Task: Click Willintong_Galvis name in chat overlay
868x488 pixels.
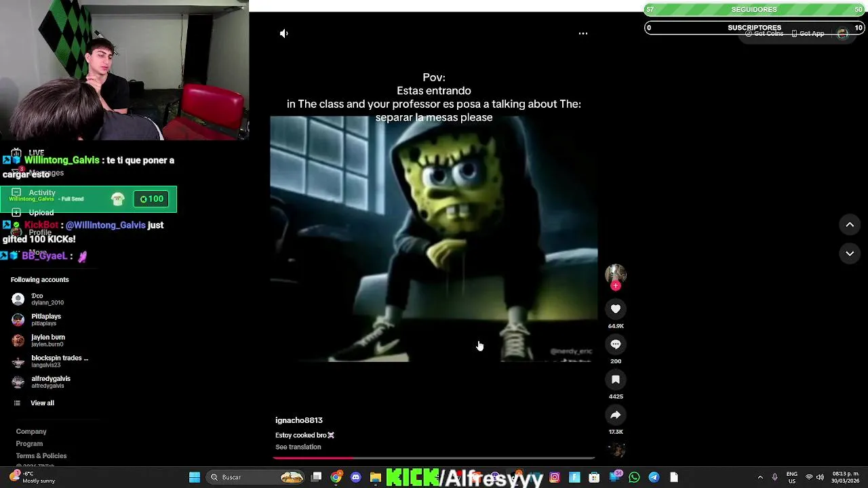Action: click(62, 160)
